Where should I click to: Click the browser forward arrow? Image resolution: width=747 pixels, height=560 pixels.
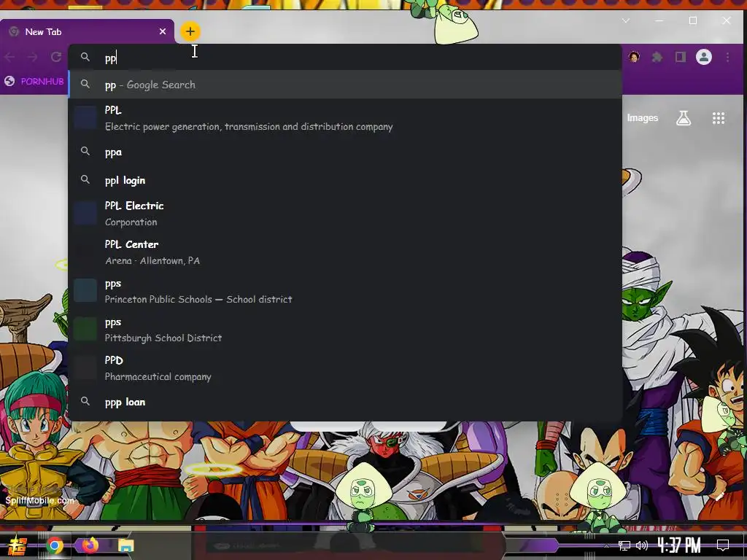click(x=32, y=57)
